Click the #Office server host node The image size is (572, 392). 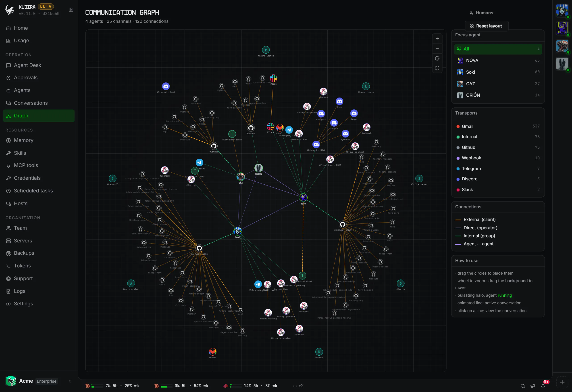point(419,179)
